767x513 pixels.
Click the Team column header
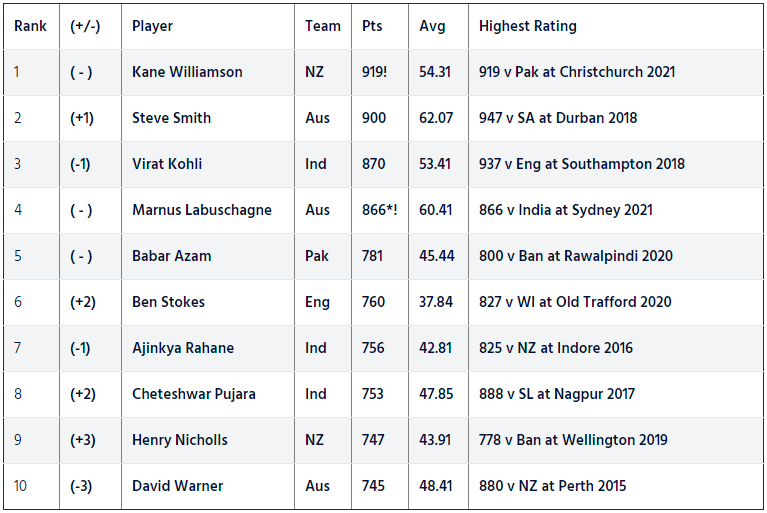click(323, 26)
